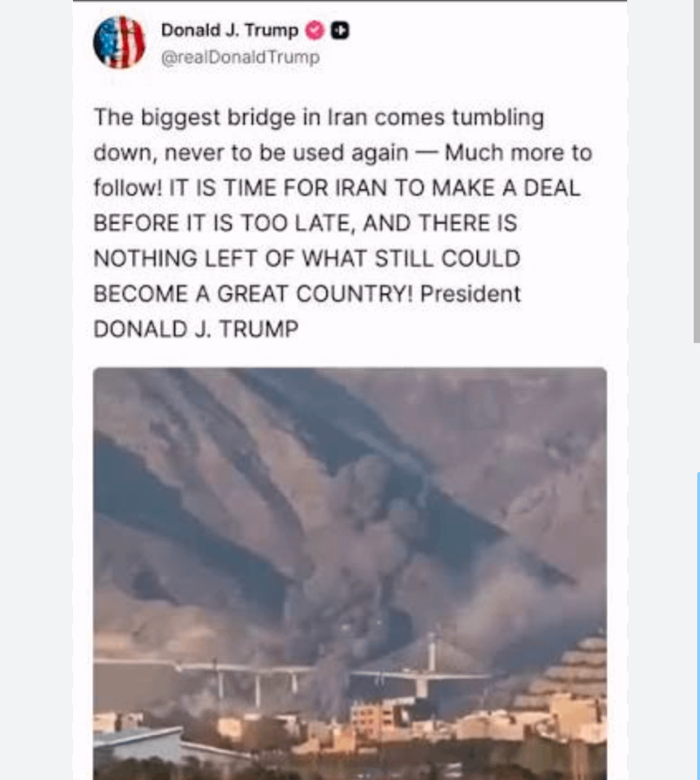Click the "BECOME A GREAT COUNTRY!" line
700x780 pixels.
click(x=253, y=294)
